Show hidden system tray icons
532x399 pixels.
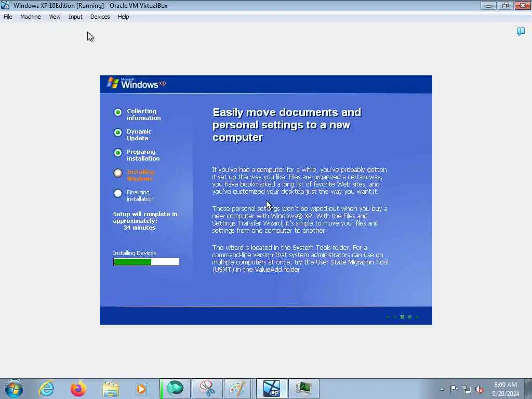pyautogui.click(x=442, y=389)
